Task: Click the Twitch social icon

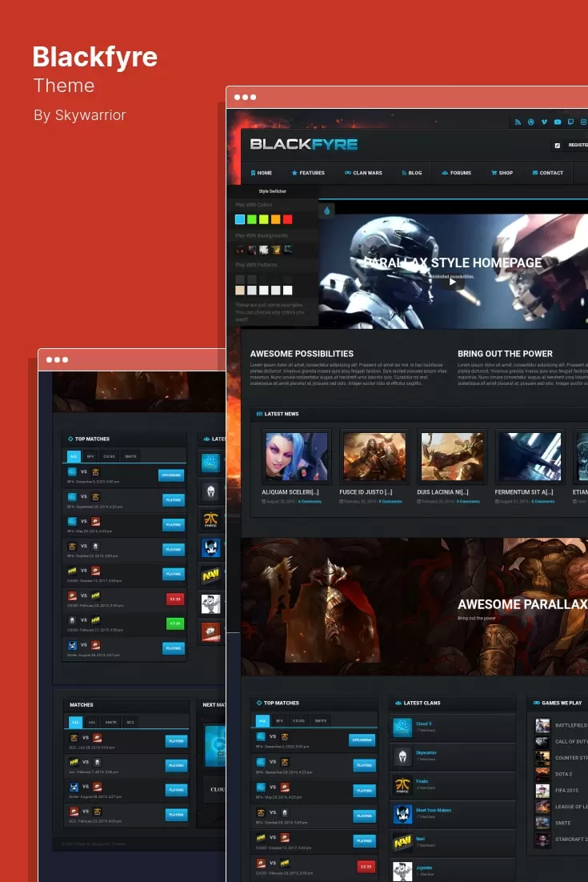Action: pos(570,122)
